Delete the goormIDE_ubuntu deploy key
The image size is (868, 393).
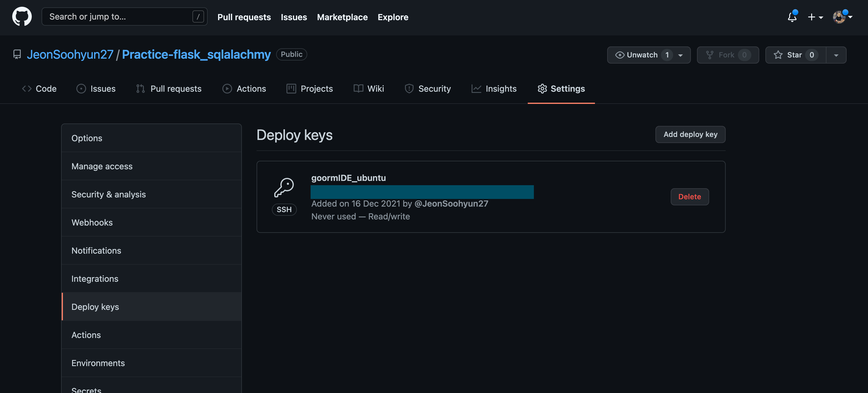pyautogui.click(x=689, y=196)
